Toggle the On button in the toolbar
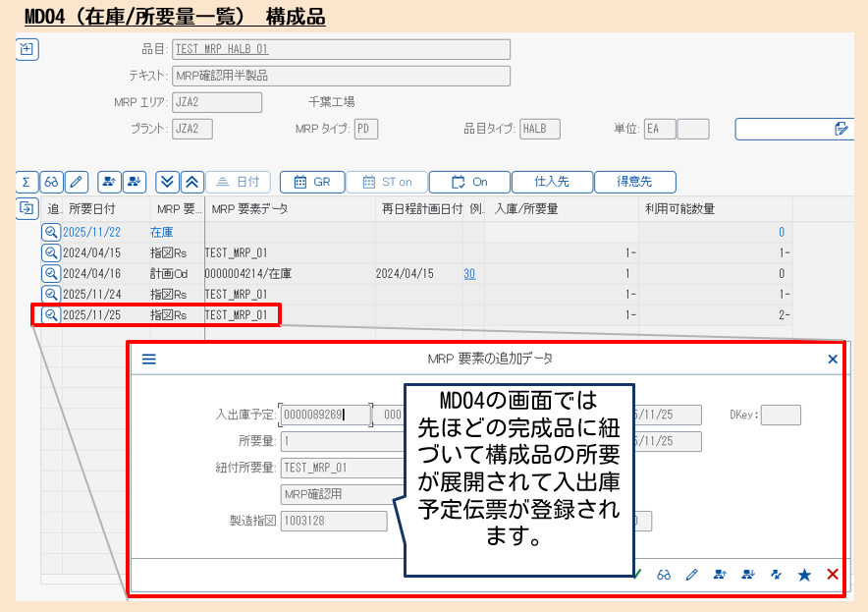 469,182
